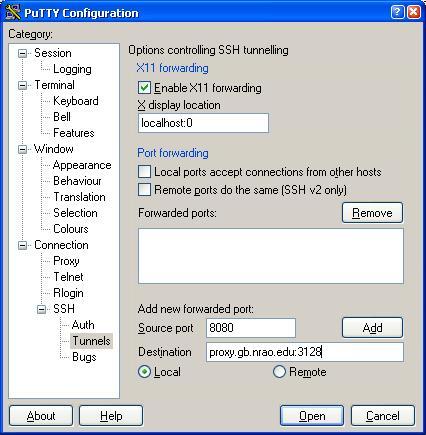Screen dimensions: 426x435
Task: Click the title bar help question-mark icon
Action: point(397,12)
